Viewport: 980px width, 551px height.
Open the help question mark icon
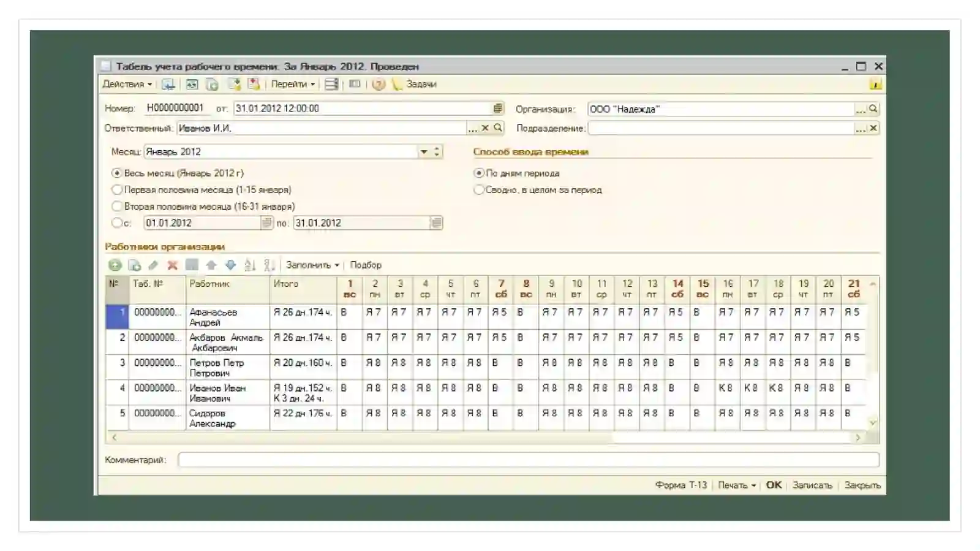(379, 84)
